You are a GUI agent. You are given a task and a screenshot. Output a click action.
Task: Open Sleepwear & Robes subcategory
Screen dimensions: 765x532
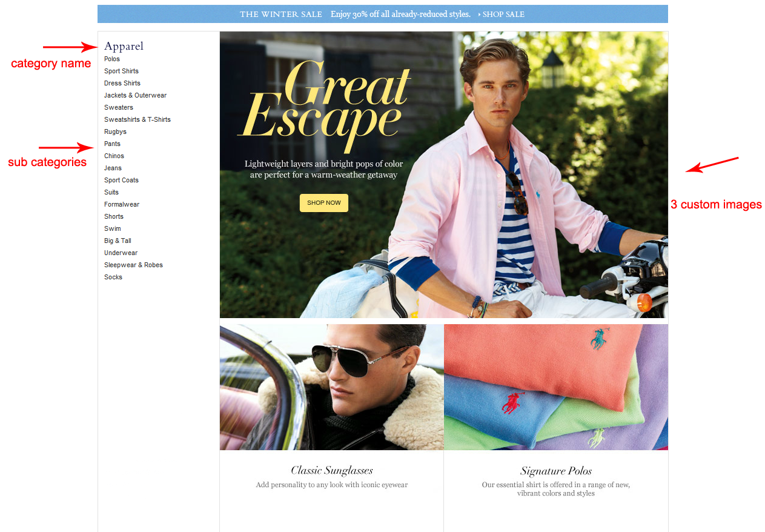coord(133,265)
